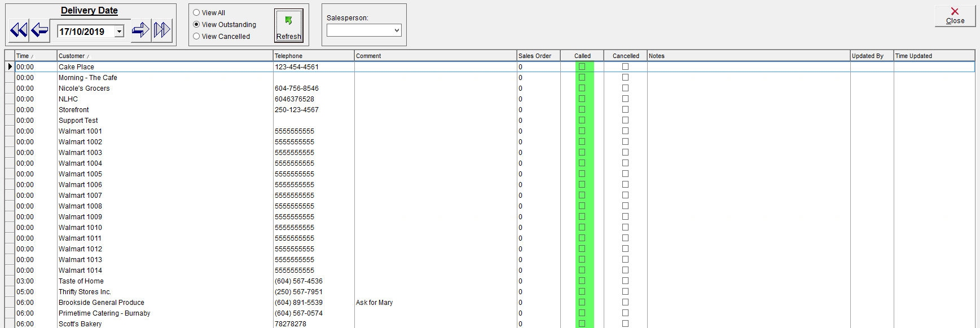Viewport: 980px width, 328px height.
Task: Click the Comment column header
Action: 436,56
